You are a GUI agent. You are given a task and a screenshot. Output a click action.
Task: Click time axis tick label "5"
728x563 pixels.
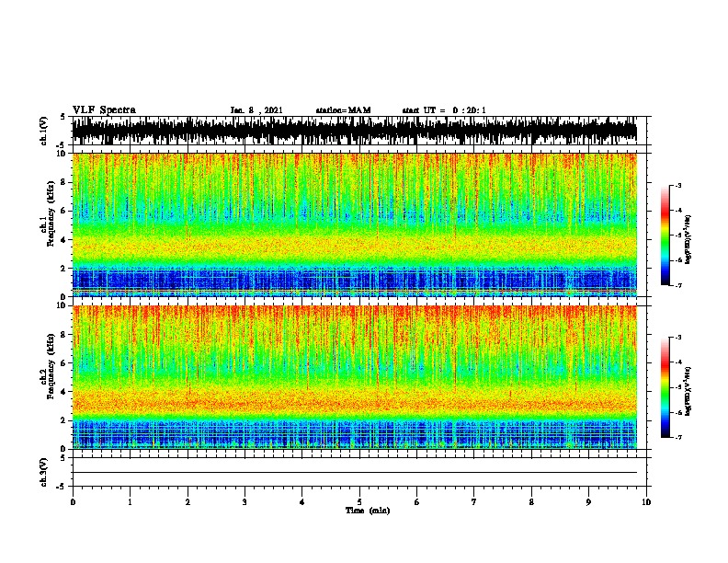click(x=359, y=501)
